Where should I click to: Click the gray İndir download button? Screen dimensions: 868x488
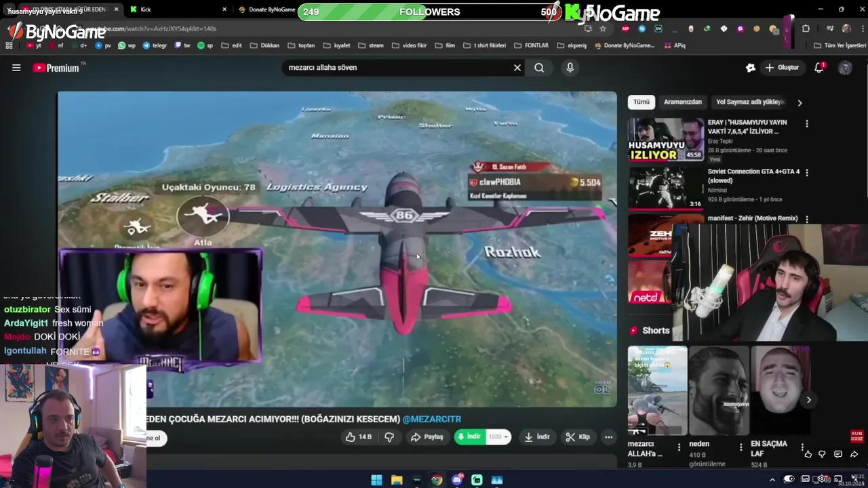(537, 437)
